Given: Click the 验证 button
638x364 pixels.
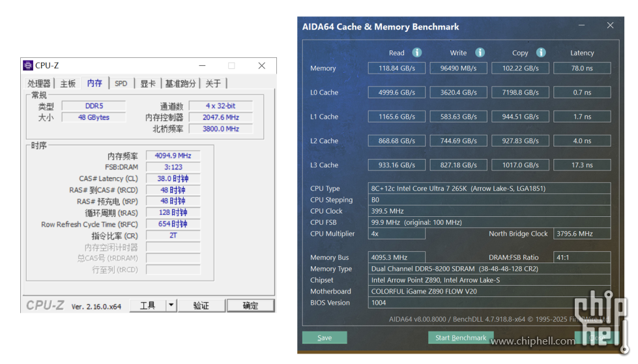Looking at the screenshot, I should pos(201,305).
